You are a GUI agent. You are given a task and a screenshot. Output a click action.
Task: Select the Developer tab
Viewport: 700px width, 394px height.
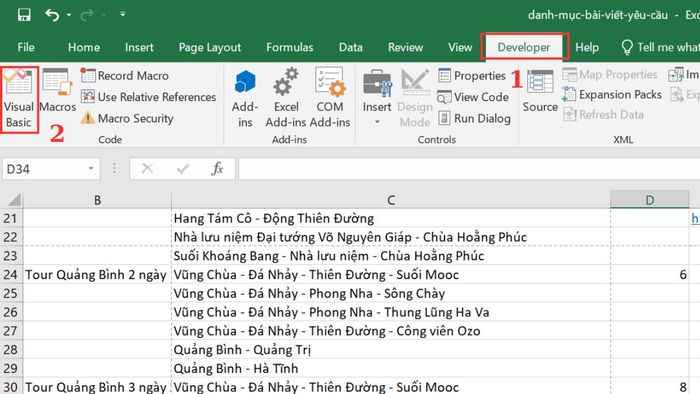pyautogui.click(x=524, y=47)
